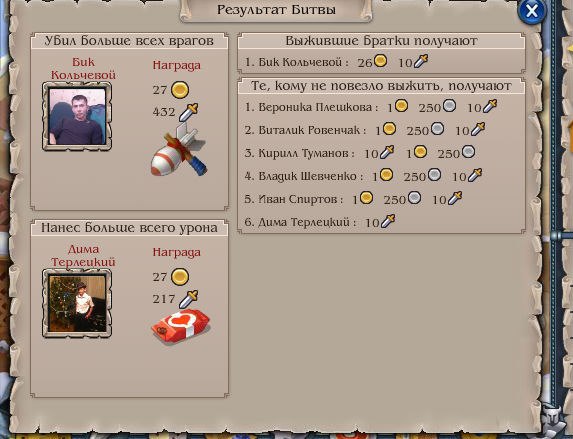Image resolution: width=573 pixels, height=439 pixels.
Task: Click silver coin in Вероника Плешкова row
Action: point(449,106)
